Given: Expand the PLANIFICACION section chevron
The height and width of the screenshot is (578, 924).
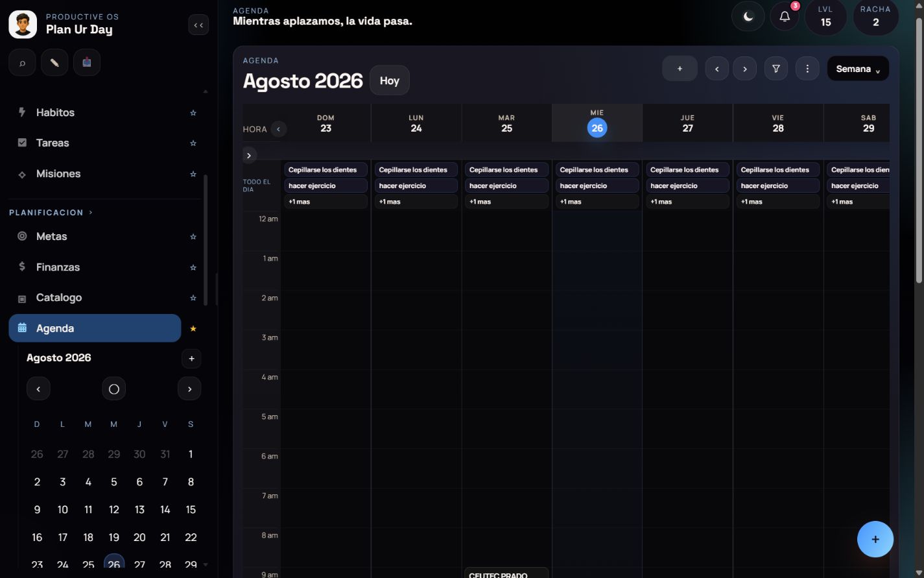Looking at the screenshot, I should (x=91, y=213).
